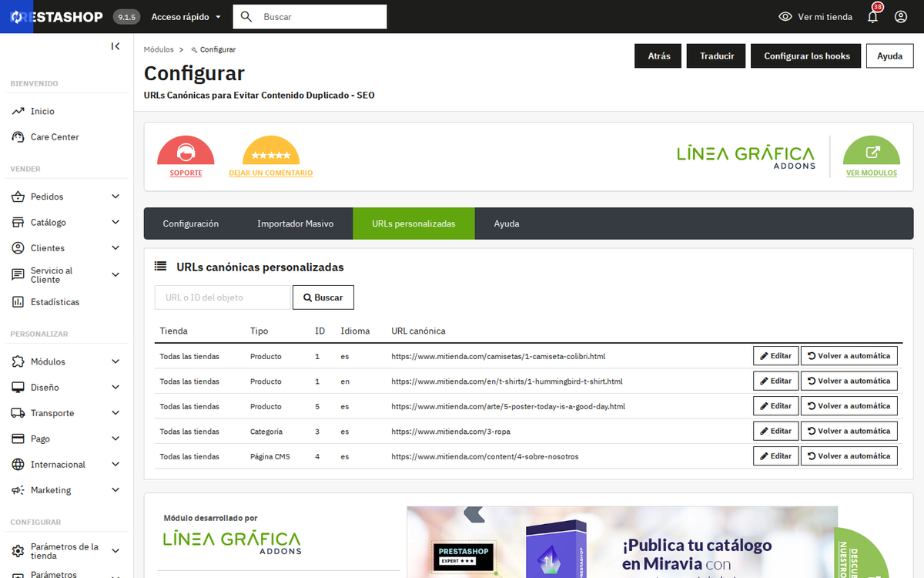The image size is (924, 578).
Task: Edit the poster-today-is-a-good-day URL row
Action: pyautogui.click(x=776, y=406)
